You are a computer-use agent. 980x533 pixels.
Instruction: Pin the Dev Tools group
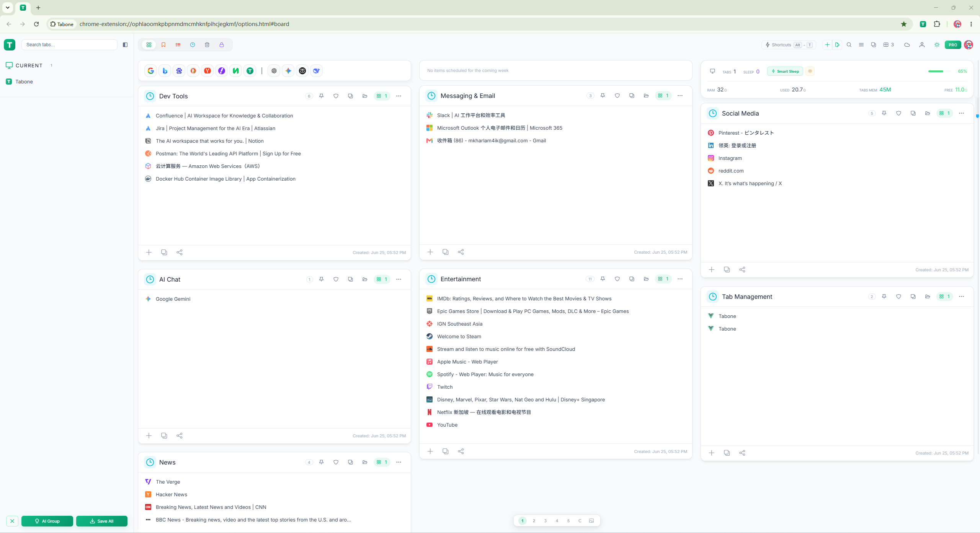[322, 96]
